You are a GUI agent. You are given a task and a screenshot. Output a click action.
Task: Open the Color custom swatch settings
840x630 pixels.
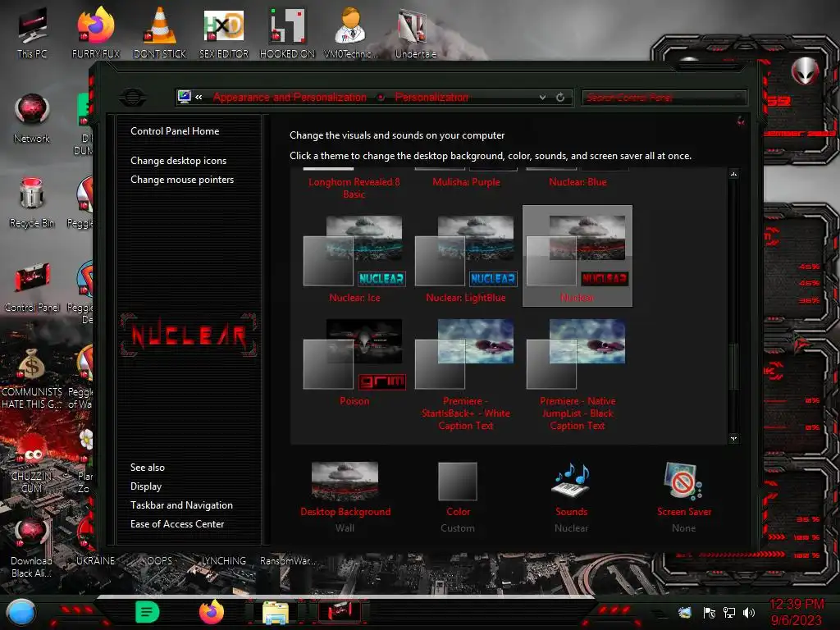458,497
